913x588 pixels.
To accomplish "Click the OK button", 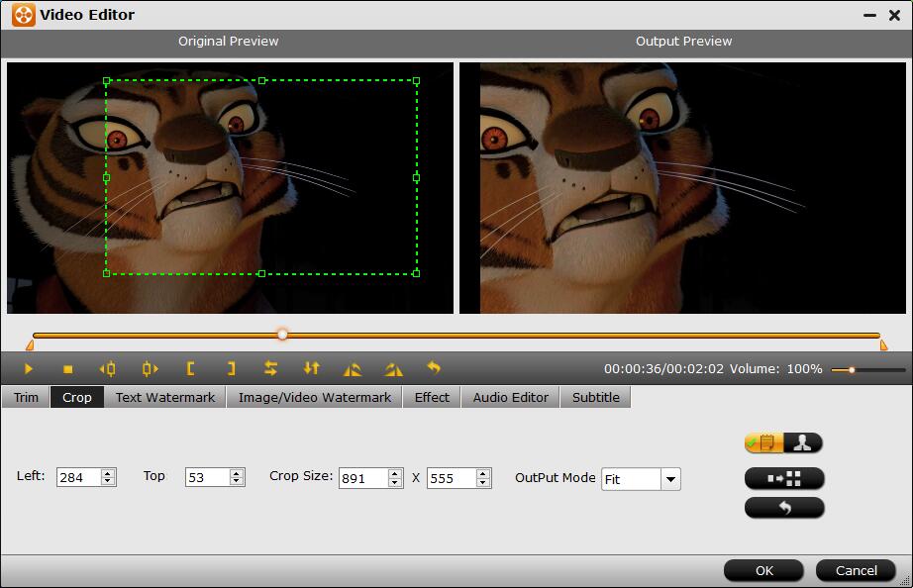I will tap(763, 570).
